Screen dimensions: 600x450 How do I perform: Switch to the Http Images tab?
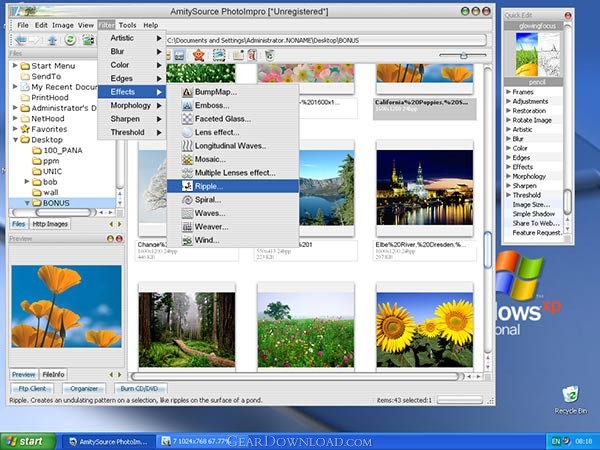(x=50, y=224)
